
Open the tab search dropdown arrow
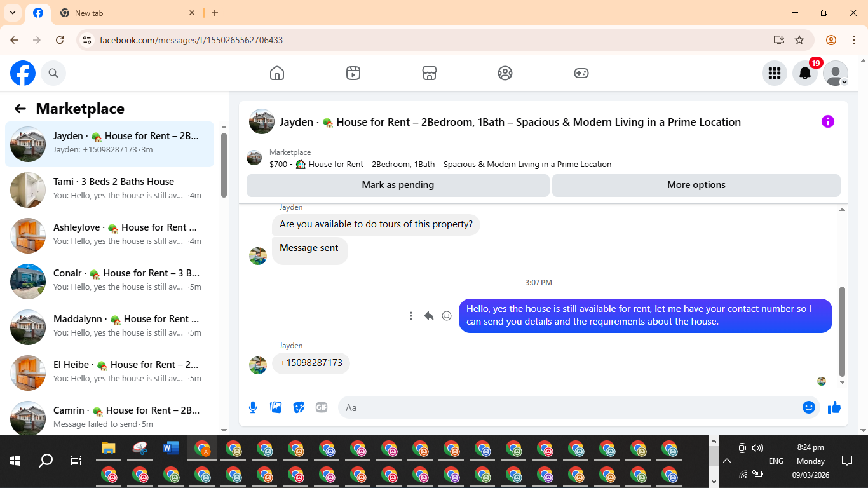(x=13, y=13)
